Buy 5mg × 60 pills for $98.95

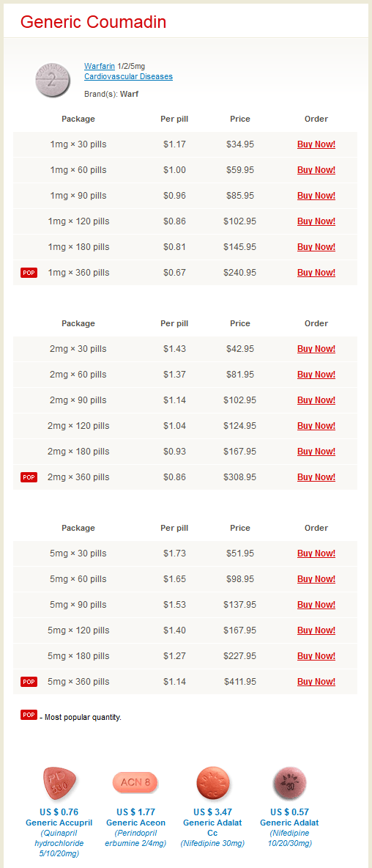[x=316, y=579]
